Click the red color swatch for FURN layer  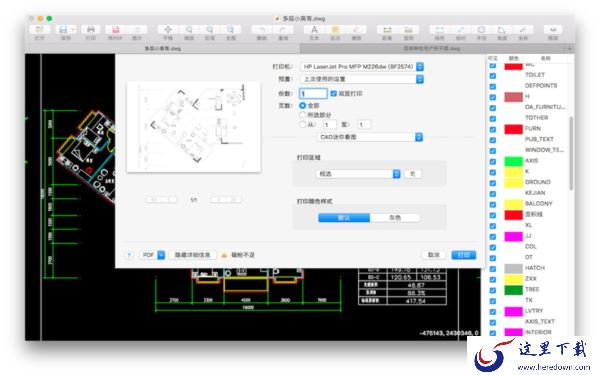click(513, 129)
